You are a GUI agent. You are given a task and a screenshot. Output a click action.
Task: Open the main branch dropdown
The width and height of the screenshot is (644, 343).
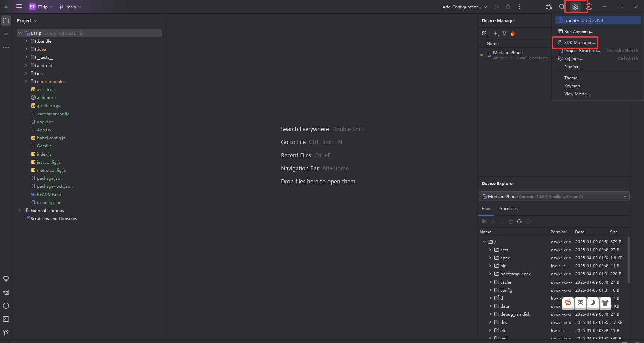pyautogui.click(x=70, y=7)
